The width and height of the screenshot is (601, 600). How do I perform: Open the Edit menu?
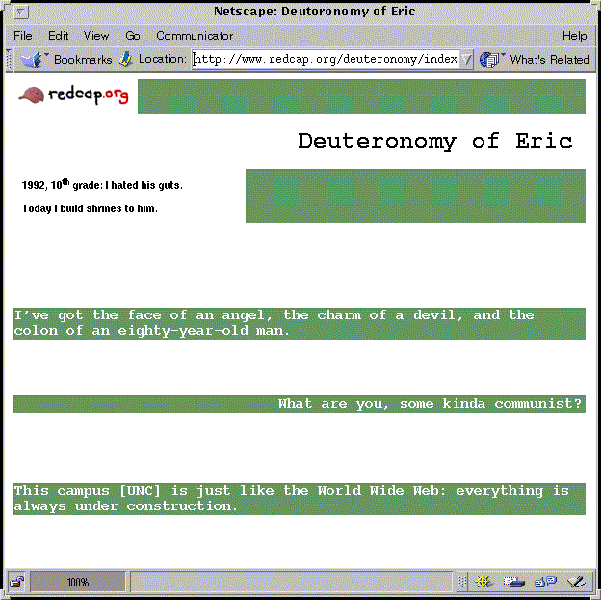coord(59,36)
